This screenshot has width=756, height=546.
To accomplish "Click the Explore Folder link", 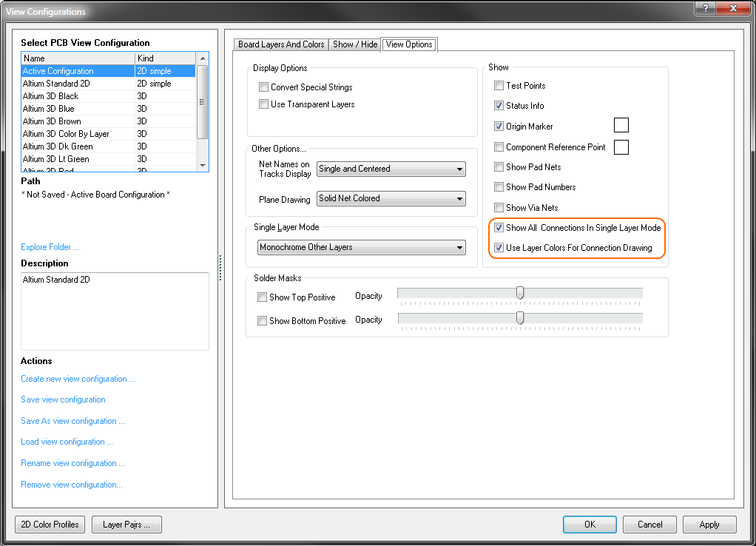I will click(50, 247).
